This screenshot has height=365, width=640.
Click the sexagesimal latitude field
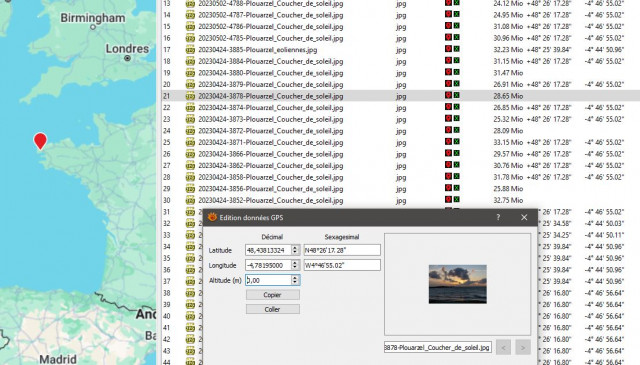pyautogui.click(x=342, y=250)
